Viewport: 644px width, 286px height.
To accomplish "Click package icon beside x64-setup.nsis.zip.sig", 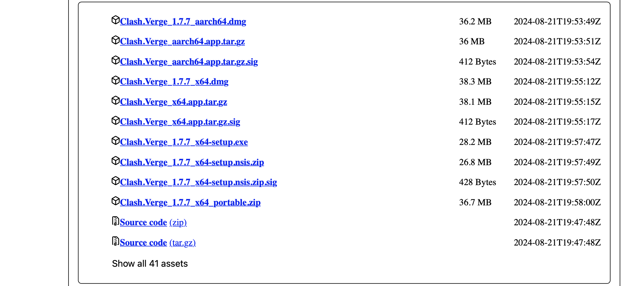I will [x=116, y=181].
